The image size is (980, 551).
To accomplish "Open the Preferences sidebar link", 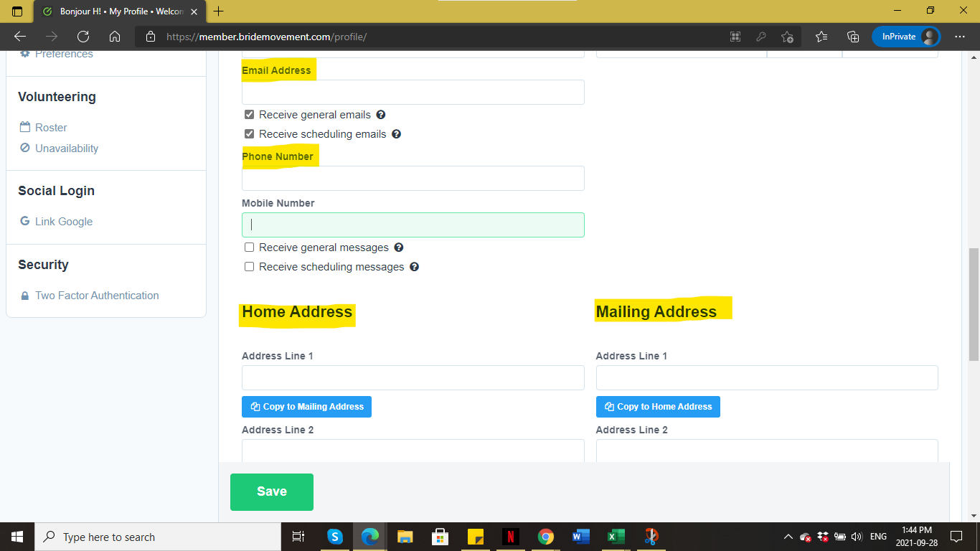I will (x=64, y=55).
